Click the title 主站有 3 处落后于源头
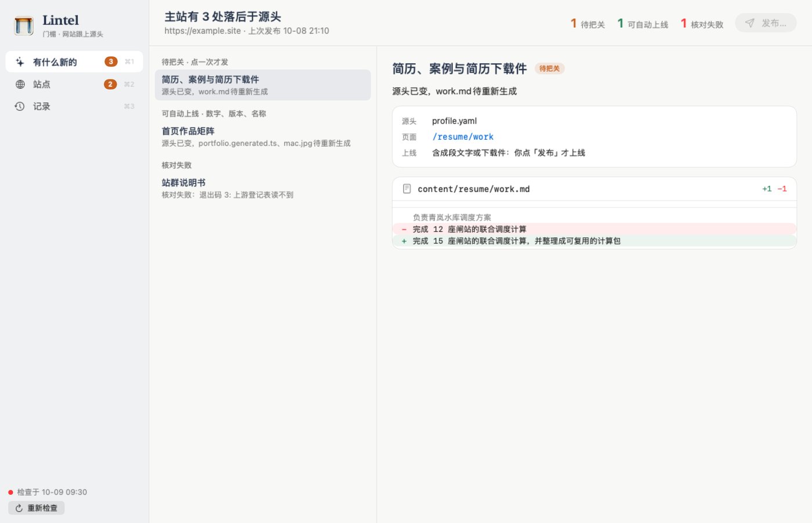 pyautogui.click(x=223, y=17)
